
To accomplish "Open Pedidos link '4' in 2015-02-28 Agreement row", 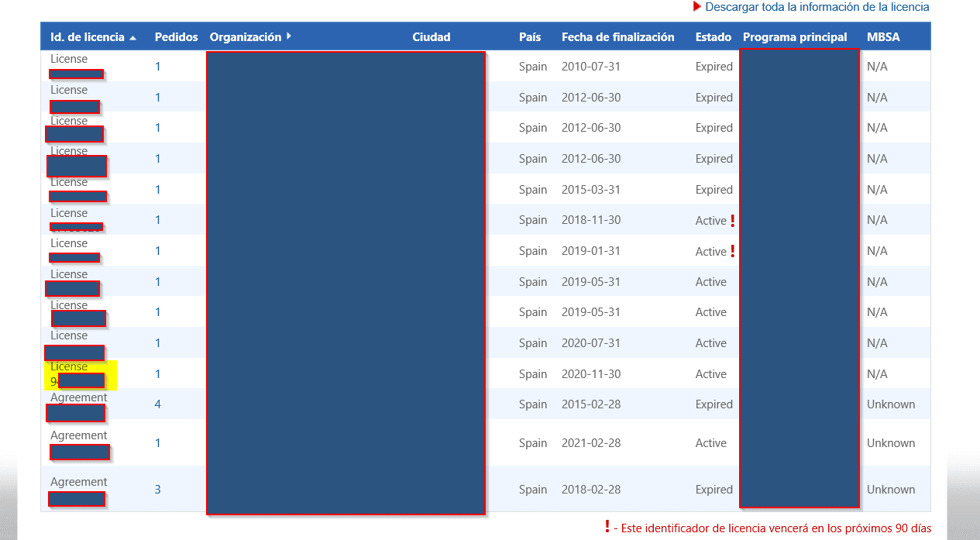I will tap(158, 404).
